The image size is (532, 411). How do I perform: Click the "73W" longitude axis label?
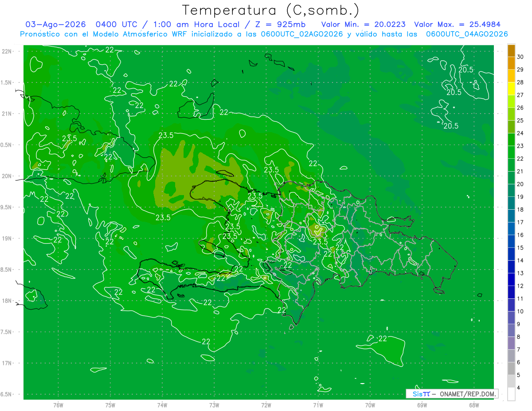coord(214,405)
